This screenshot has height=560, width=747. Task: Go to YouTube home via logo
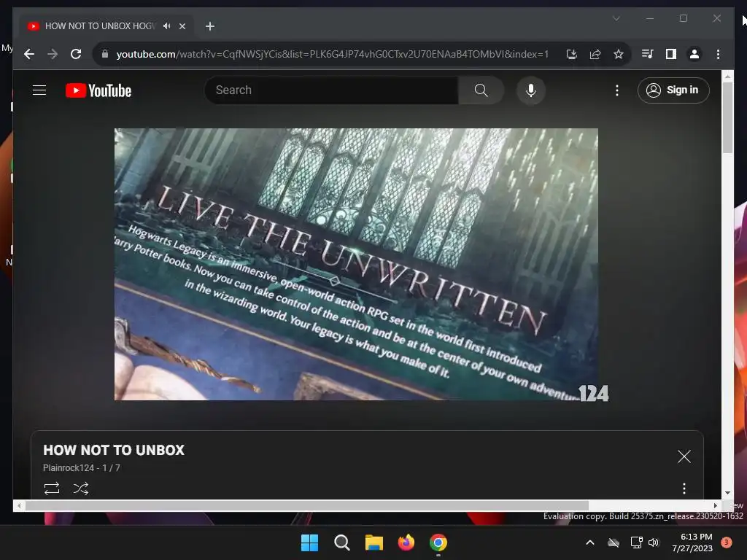[98, 90]
